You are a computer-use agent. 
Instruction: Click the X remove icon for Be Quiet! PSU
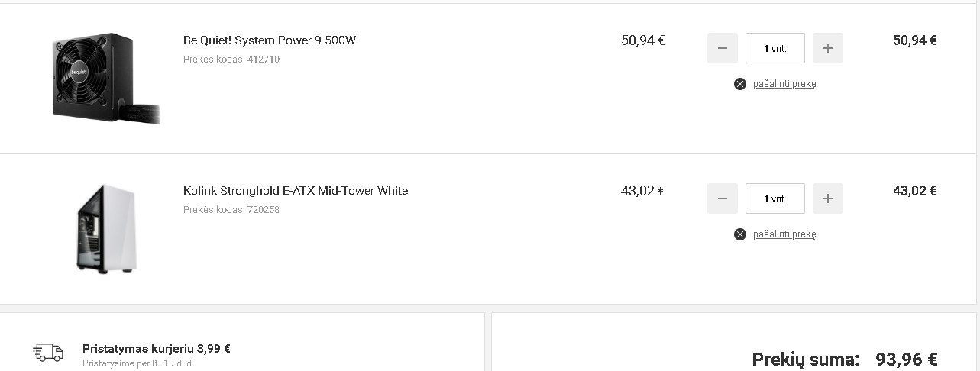point(740,84)
